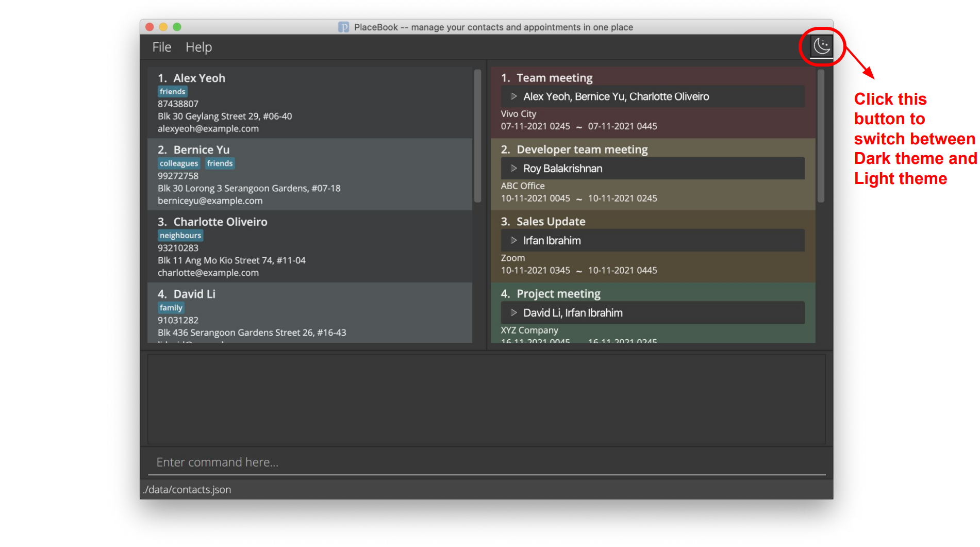Screen dimensions: 980x547
Task: Minimize the window with yellow button
Action: pyautogui.click(x=163, y=27)
